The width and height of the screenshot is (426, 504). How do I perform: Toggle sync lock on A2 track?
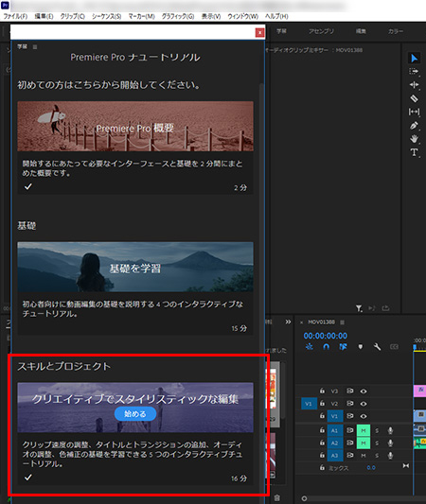[x=349, y=443]
